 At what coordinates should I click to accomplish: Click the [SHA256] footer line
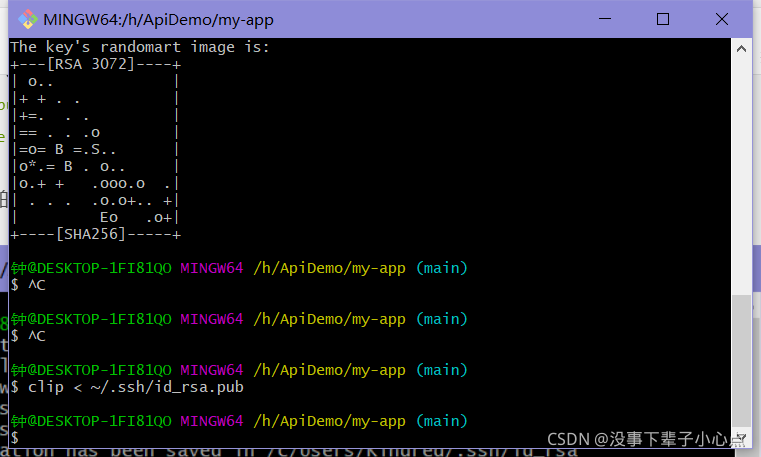tap(96, 234)
